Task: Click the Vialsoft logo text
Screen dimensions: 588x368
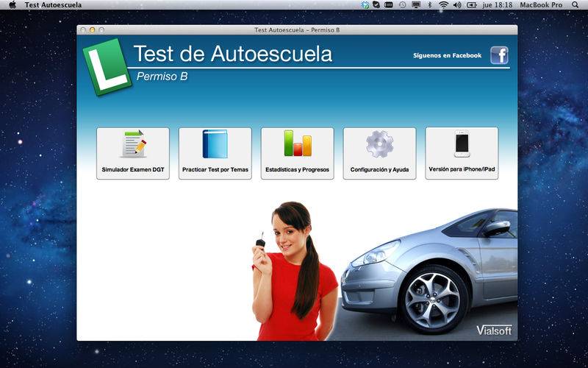Action: [493, 330]
